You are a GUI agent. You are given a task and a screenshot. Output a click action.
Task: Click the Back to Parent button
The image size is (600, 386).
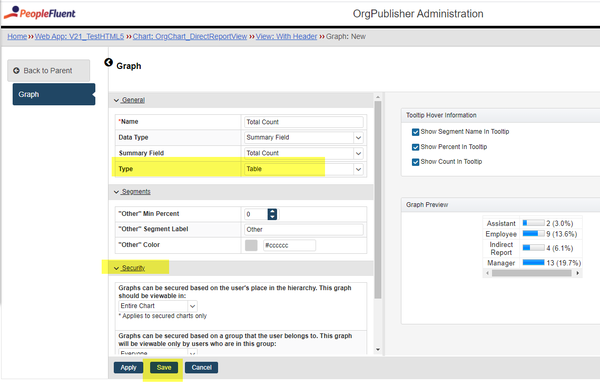49,70
